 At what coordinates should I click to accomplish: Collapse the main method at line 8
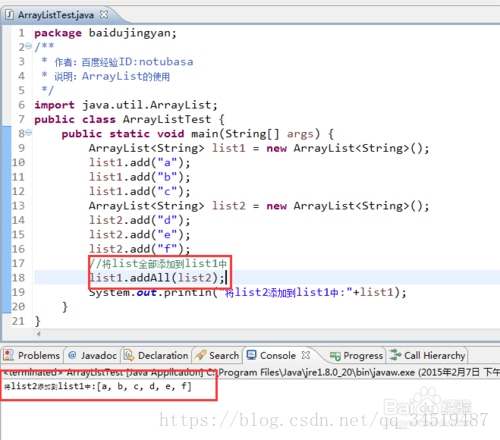click(29, 133)
